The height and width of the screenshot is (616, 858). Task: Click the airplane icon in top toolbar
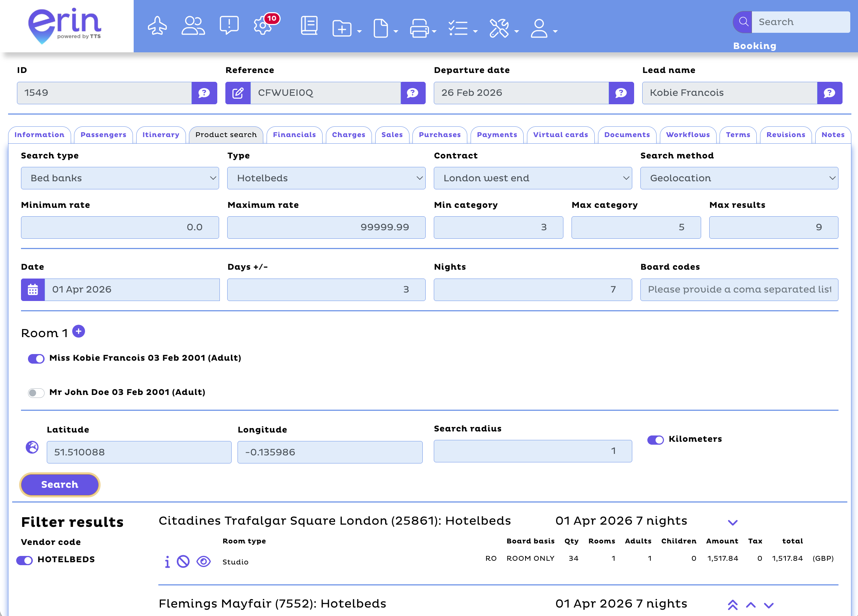point(157,27)
